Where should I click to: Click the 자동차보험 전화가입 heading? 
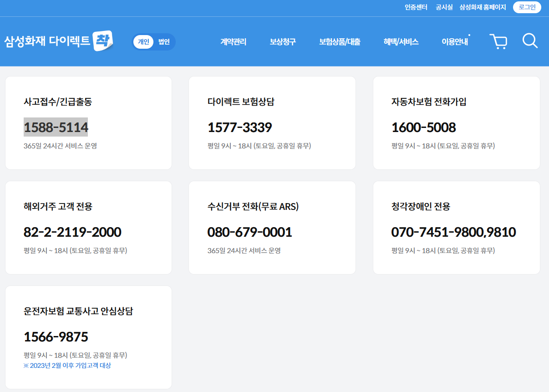click(x=429, y=102)
